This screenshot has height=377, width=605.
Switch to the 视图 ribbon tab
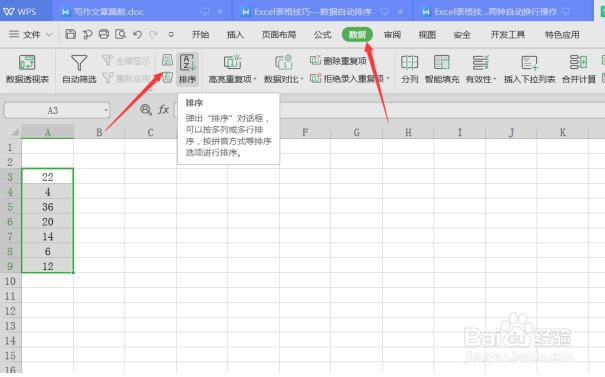click(427, 35)
